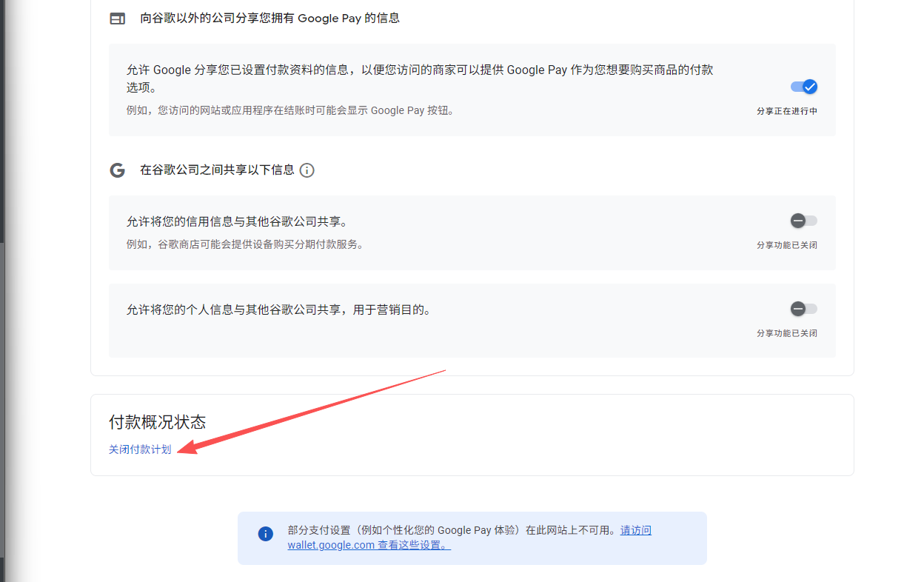Screen dimensions: 924x582
Task: Click text about sharing personal info 用于营销目的
Action: 278,310
